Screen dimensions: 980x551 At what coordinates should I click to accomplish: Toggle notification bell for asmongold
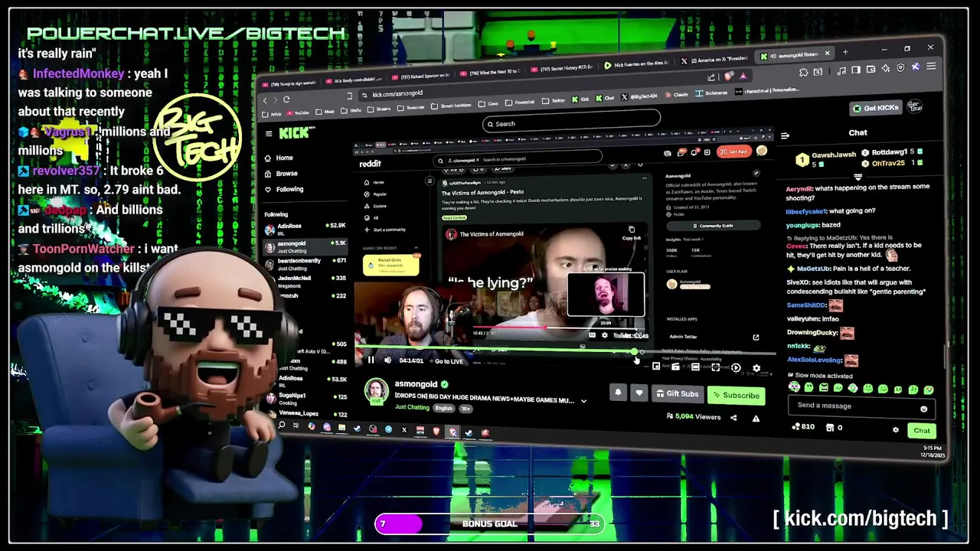point(618,393)
